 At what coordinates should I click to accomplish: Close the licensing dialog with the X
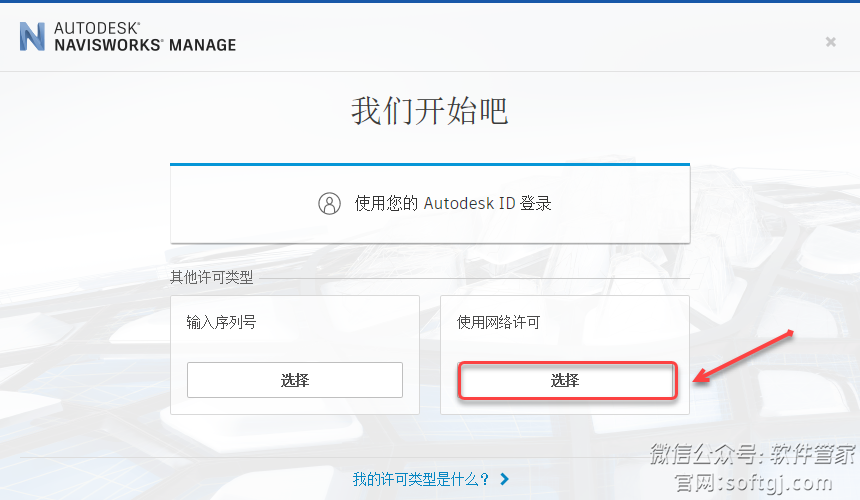(830, 42)
